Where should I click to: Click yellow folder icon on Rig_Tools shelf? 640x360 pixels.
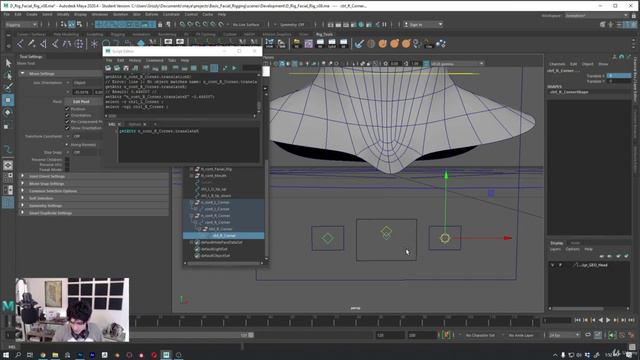pos(297,44)
